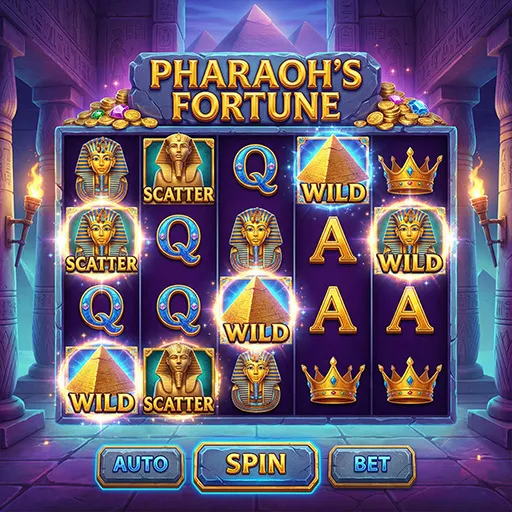Select the WILD pyramid on the first reel
Image resolution: width=512 pixels, height=512 pixels.
[102, 380]
